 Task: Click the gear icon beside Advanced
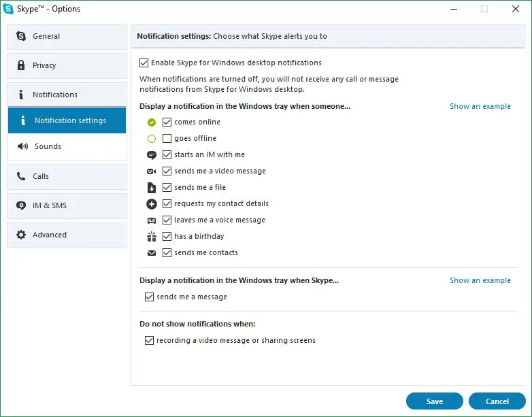tap(21, 235)
